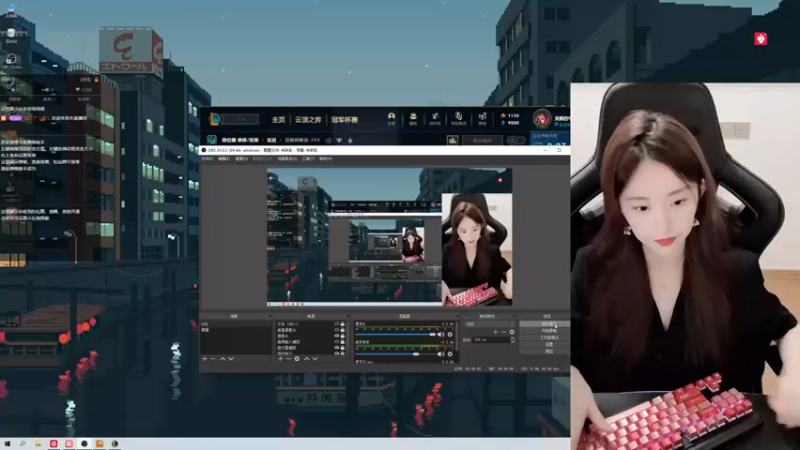Image resolution: width=800 pixels, height=450 pixels.
Task: Open the 工具(T) menu in OBS
Action: point(309,159)
